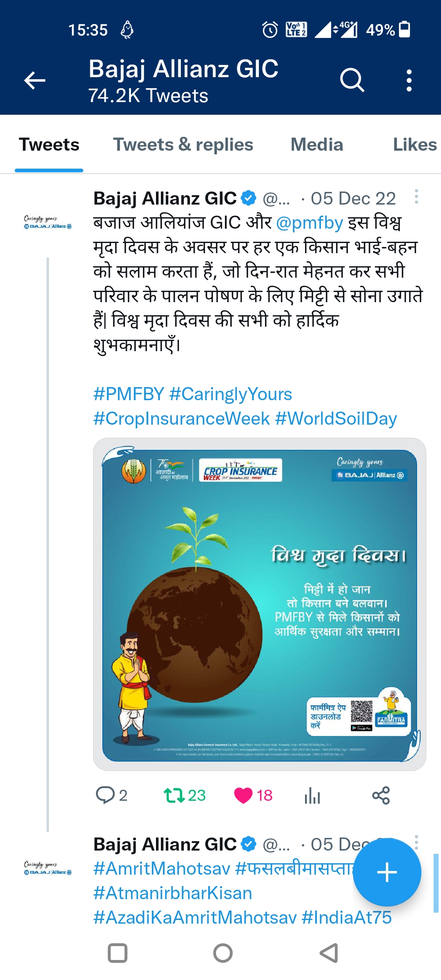Screen dimensions: 441x980
Task: Tap the back arrow in header
Action: coord(35,80)
